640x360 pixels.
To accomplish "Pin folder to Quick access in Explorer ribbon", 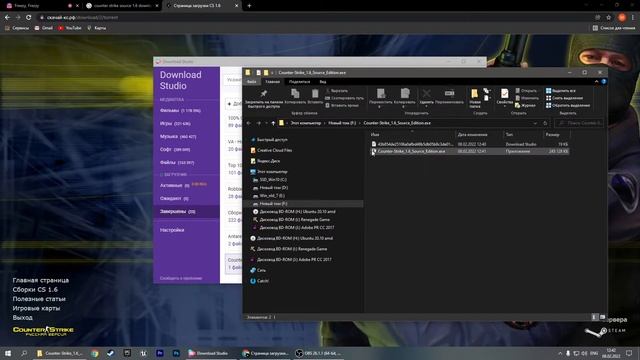I will click(263, 99).
